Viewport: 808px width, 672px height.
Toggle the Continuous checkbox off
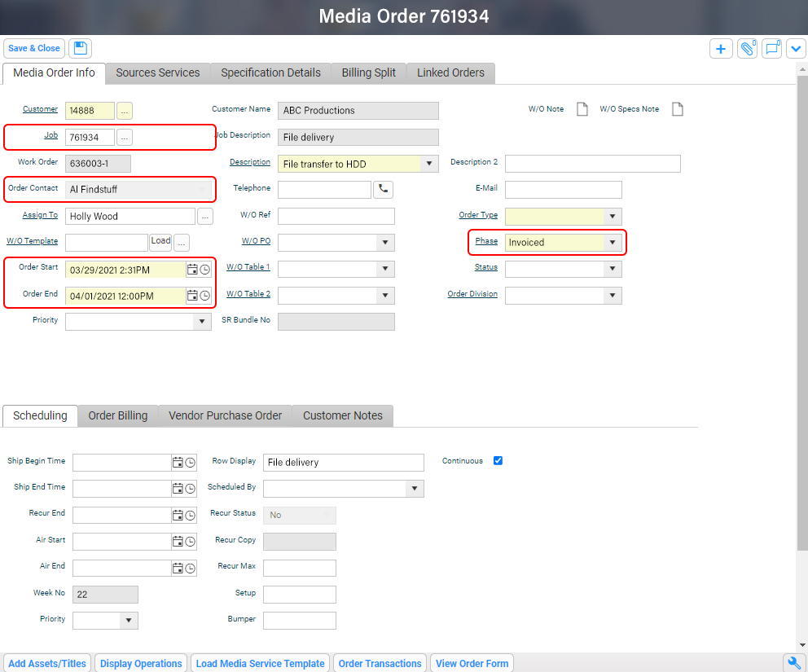(498, 460)
